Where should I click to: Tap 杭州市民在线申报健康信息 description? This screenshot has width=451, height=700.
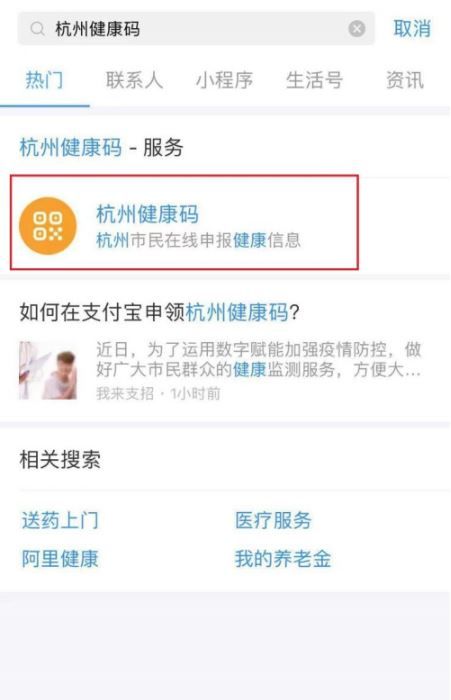[x=198, y=240]
